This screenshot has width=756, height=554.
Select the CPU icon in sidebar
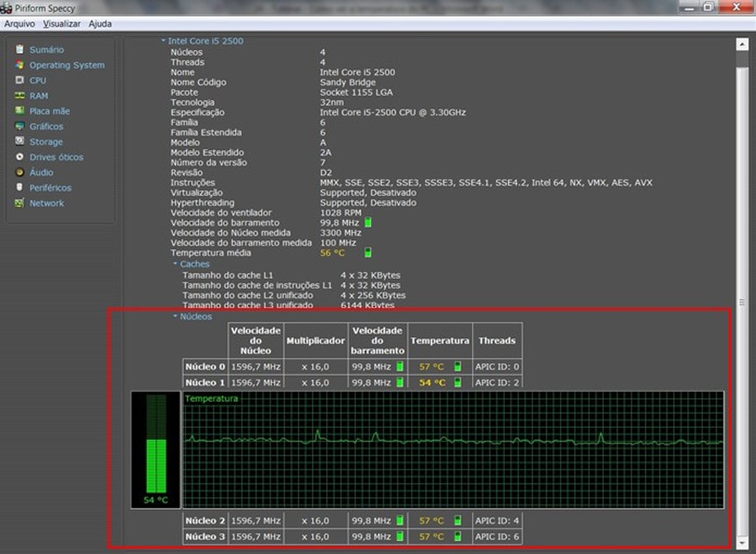(20, 80)
